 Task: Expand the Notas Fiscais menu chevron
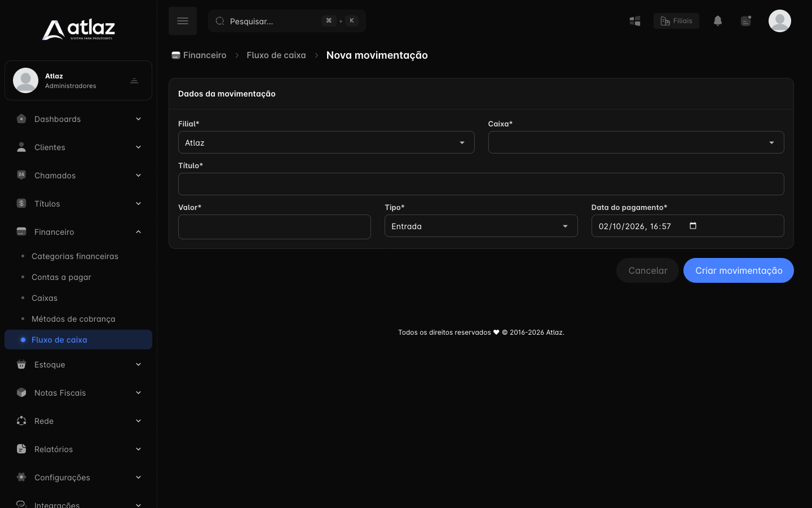[x=138, y=393]
